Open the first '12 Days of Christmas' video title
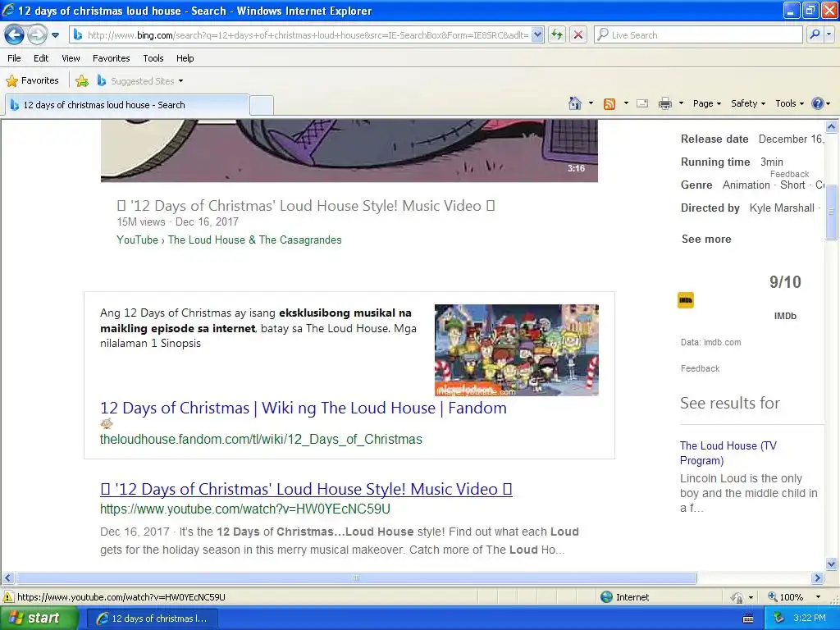Viewport: 840px width, 630px height. click(x=306, y=206)
